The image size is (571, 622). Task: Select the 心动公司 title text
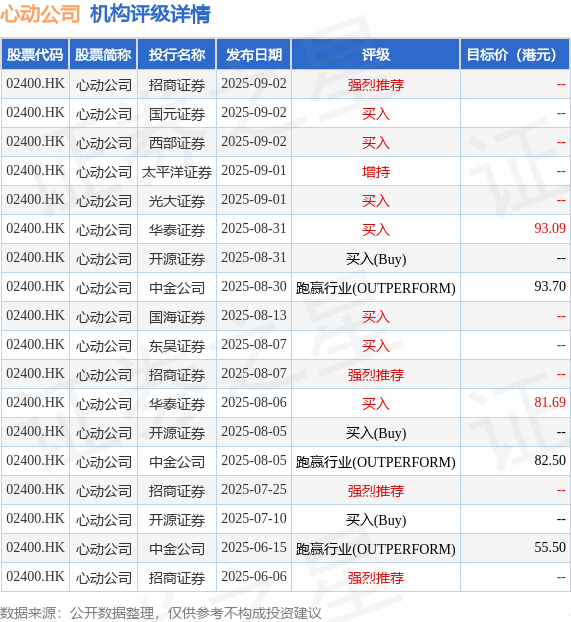tap(40, 14)
